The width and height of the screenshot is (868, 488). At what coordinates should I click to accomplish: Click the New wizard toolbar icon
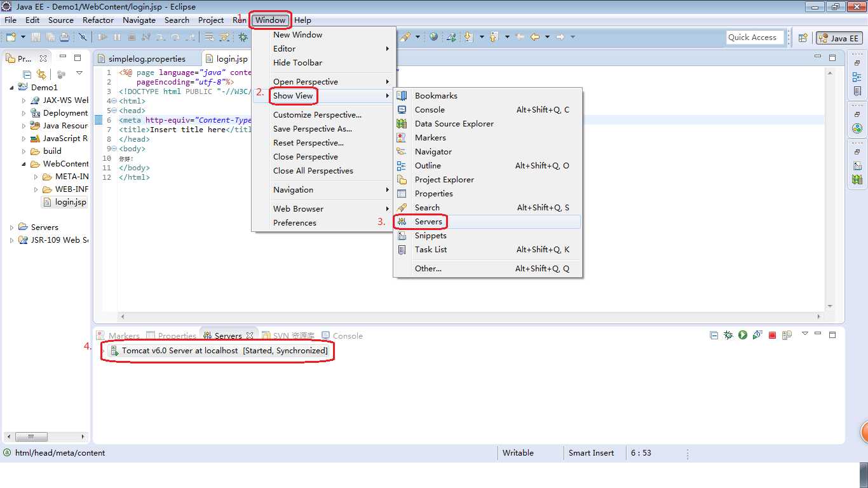[x=11, y=37]
